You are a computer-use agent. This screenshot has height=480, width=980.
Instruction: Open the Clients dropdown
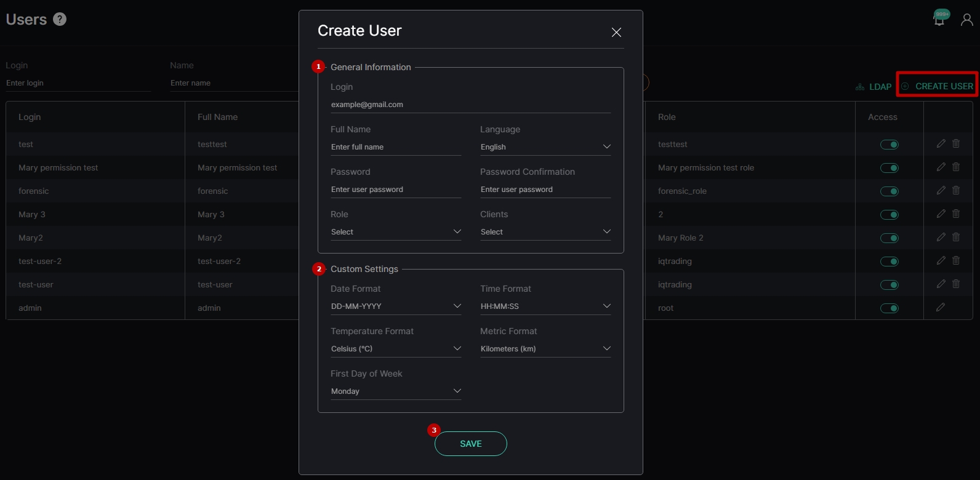(x=545, y=232)
